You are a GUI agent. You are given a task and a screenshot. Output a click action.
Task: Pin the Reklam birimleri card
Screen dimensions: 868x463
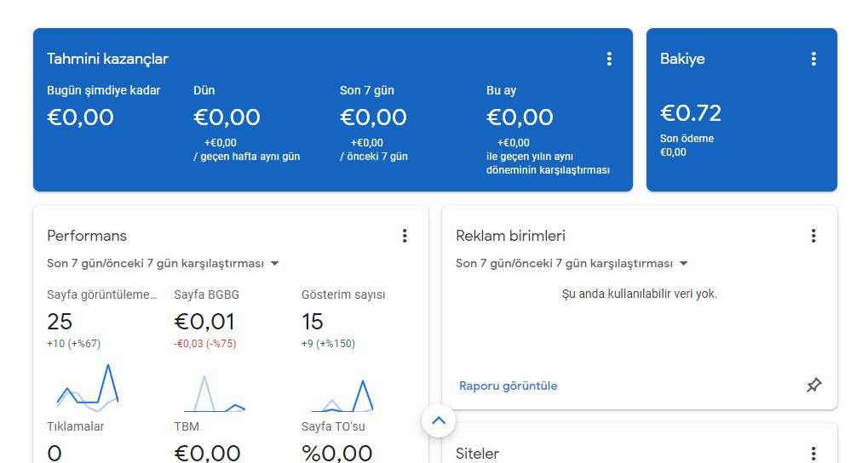coord(813,385)
